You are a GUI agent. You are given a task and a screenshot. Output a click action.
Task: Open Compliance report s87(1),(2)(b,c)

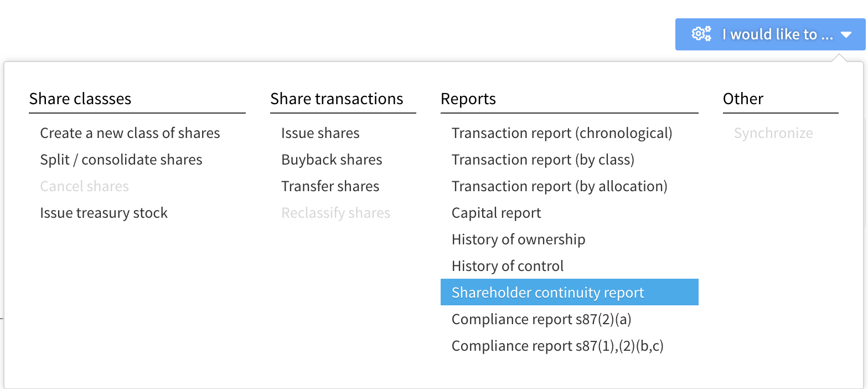click(557, 346)
